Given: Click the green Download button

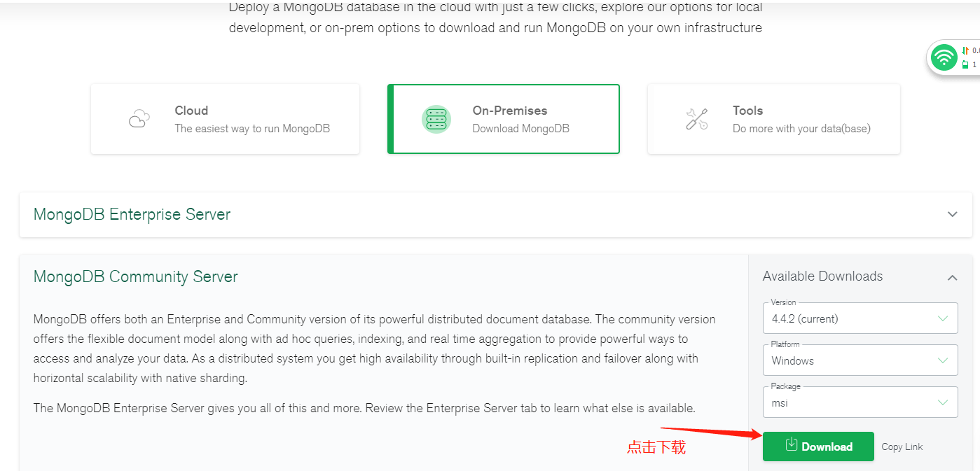Looking at the screenshot, I should pyautogui.click(x=817, y=446).
